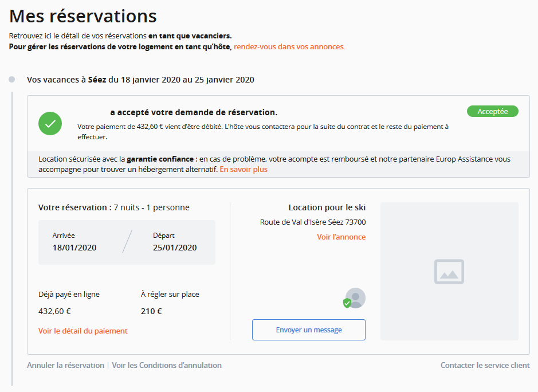Image resolution: width=538 pixels, height=392 pixels.
Task: Click 'En savoir plus' about garantie confiance
Action: 244,170
